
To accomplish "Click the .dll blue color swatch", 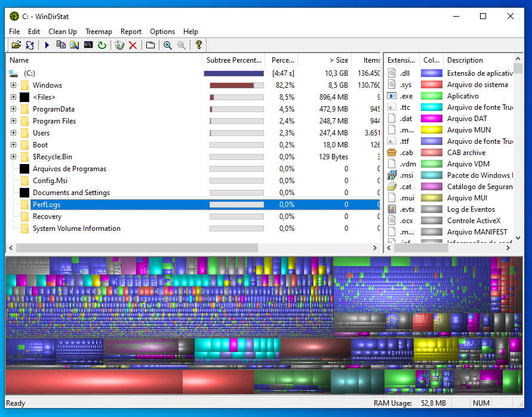I will pyautogui.click(x=432, y=73).
